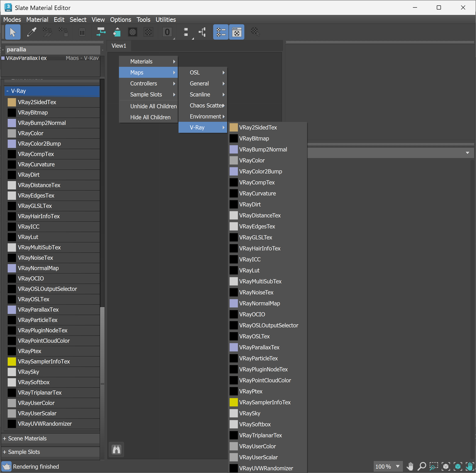Select the Zoom magnifier tool

click(x=422, y=466)
